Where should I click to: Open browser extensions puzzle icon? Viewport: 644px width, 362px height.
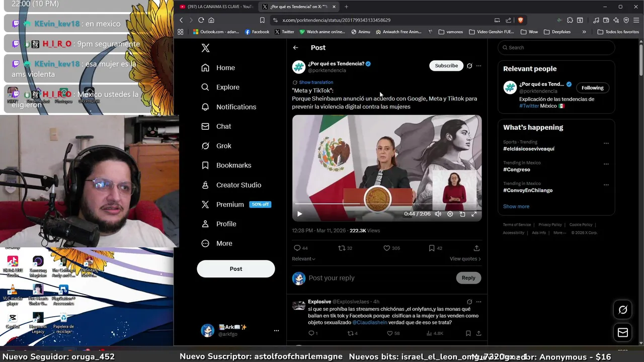(x=570, y=20)
